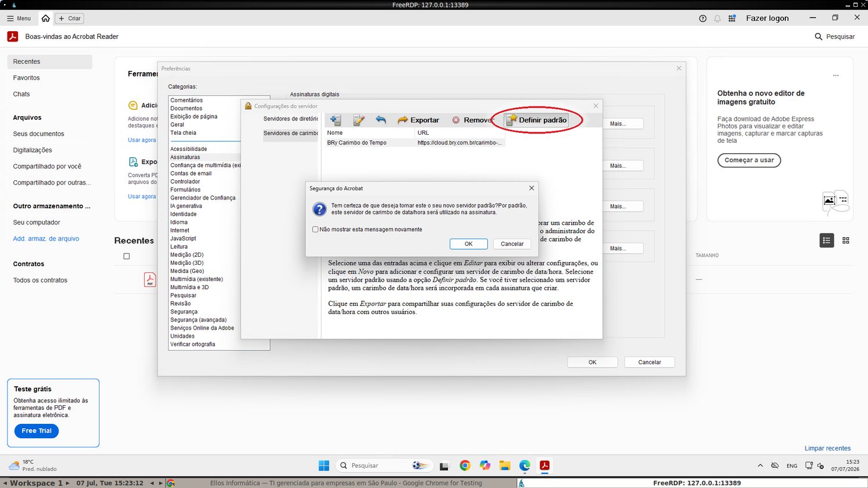Select Segurança in the categories list

tap(184, 312)
